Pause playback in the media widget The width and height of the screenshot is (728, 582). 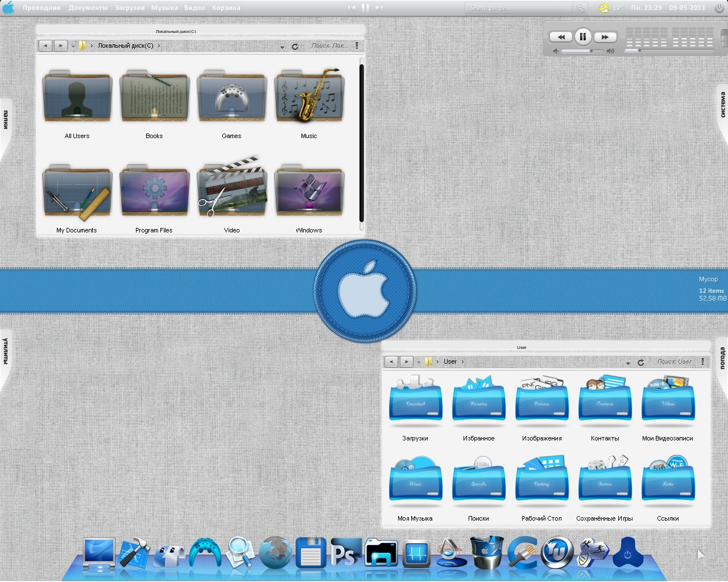[x=583, y=37]
